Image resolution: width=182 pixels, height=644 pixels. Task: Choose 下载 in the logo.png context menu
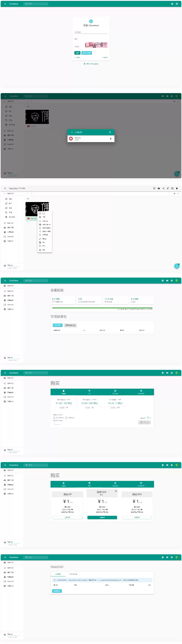[45, 217]
